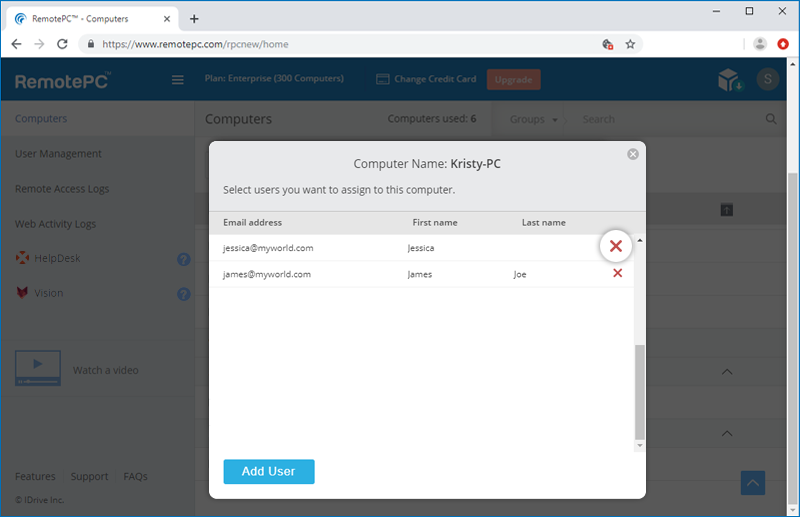The image size is (800, 517).
Task: Click the page scrollbar up arrow
Action: tap(792, 64)
